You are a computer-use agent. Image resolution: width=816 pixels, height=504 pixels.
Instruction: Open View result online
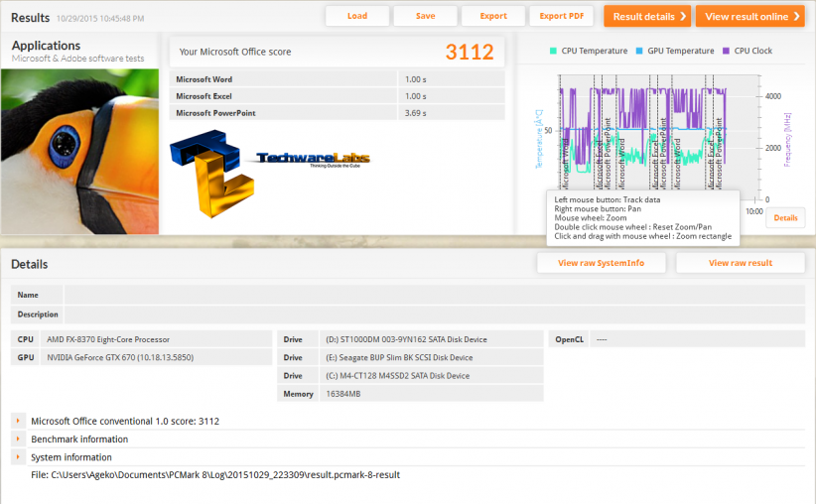pos(750,17)
